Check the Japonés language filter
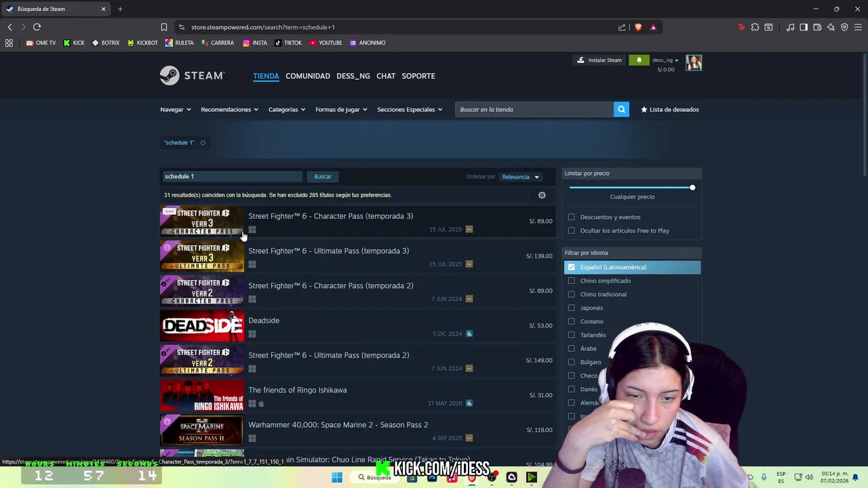 [571, 308]
